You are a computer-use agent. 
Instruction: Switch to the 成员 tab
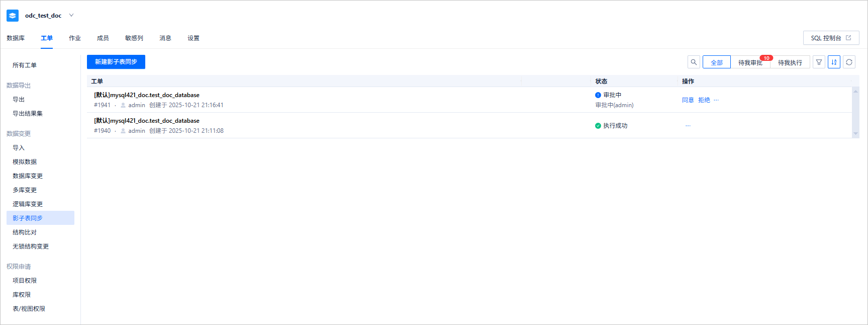[x=103, y=38]
